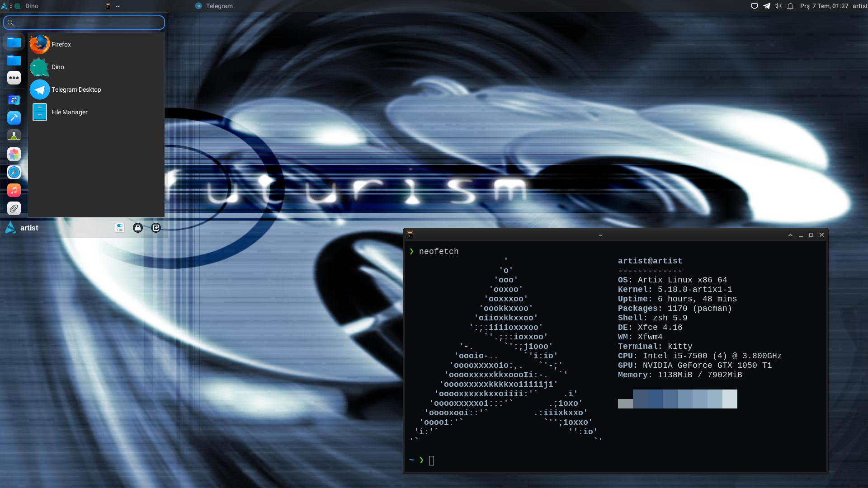Click the Packages: 1170 (pacman) line
This screenshot has height=488, width=868.
pos(675,308)
